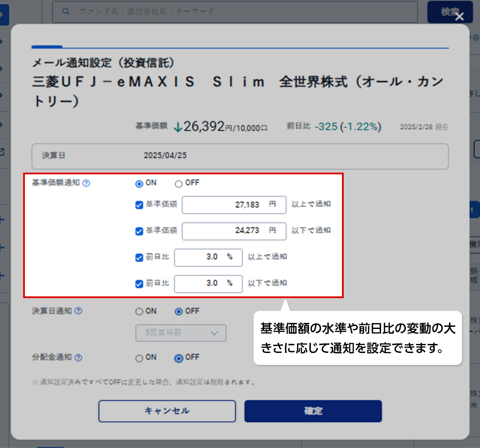Open help icon next to 基準価額通知
Viewport: 480px width, 448px height.
click(x=86, y=183)
